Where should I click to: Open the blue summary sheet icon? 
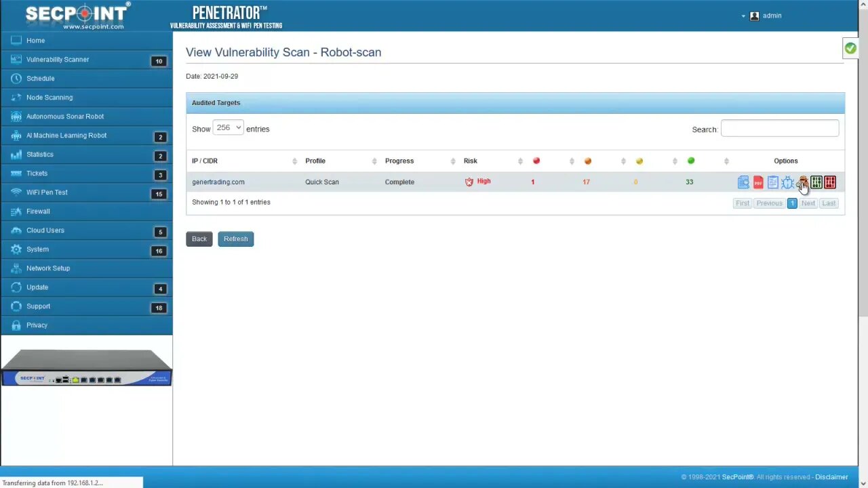[x=772, y=182]
